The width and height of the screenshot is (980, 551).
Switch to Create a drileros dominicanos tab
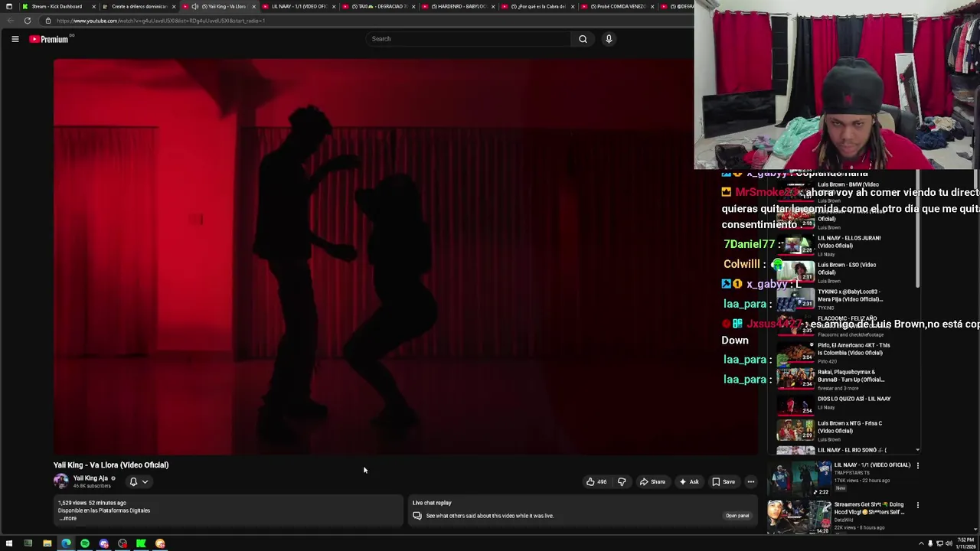138,6
